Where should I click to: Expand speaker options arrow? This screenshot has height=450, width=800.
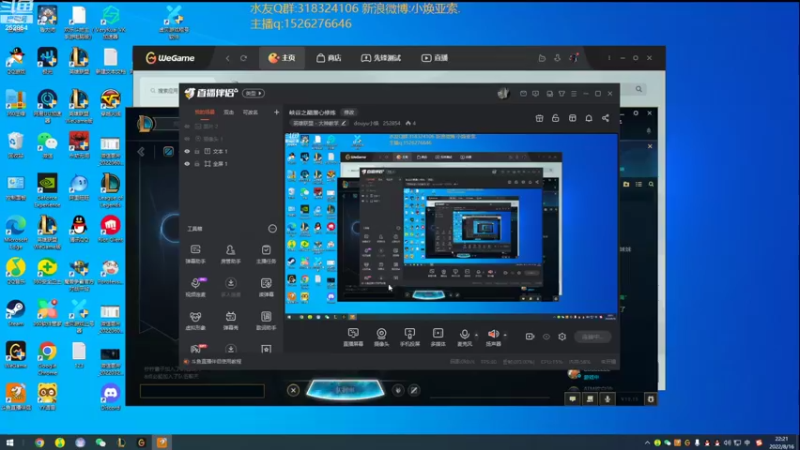click(x=505, y=335)
